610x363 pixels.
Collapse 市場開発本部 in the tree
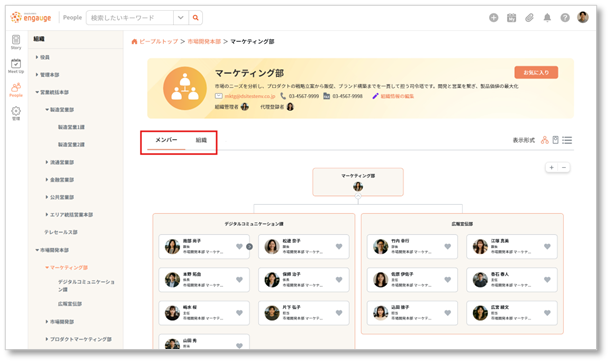pyautogui.click(x=37, y=250)
